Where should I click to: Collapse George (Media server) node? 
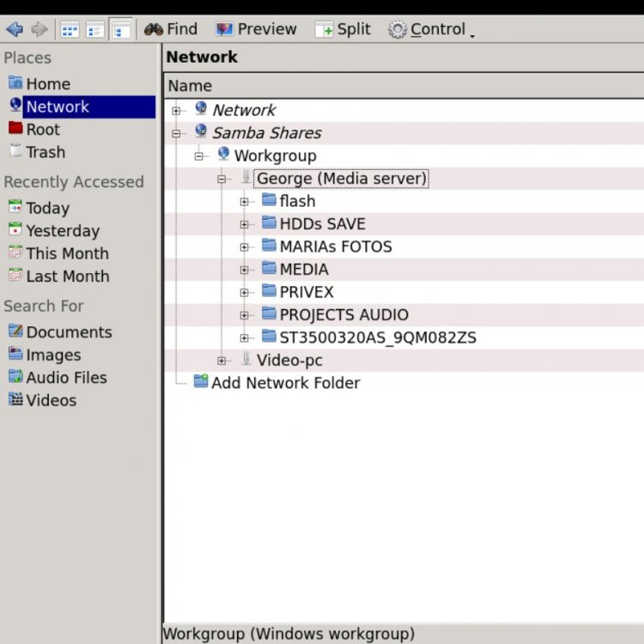coord(222,179)
